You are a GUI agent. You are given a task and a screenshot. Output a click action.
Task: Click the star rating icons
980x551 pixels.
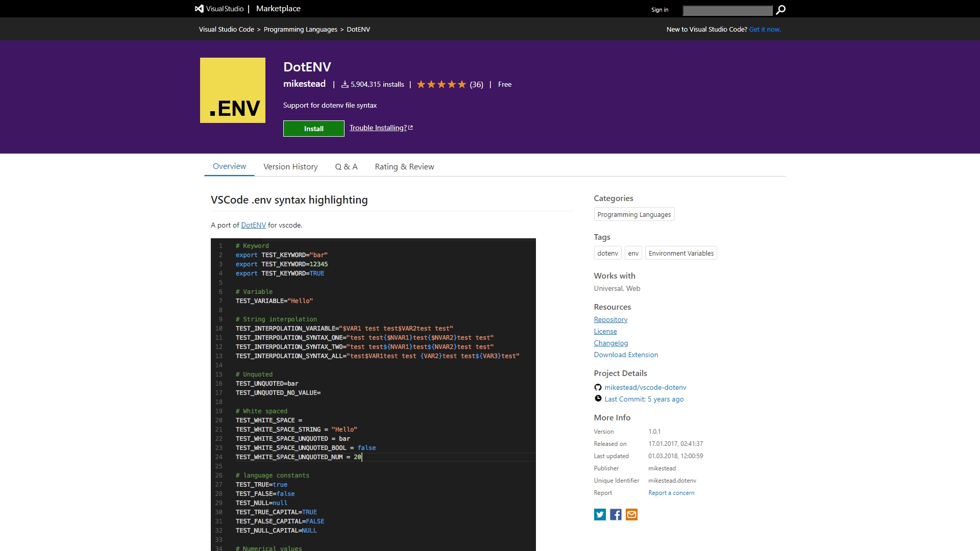pyautogui.click(x=441, y=84)
